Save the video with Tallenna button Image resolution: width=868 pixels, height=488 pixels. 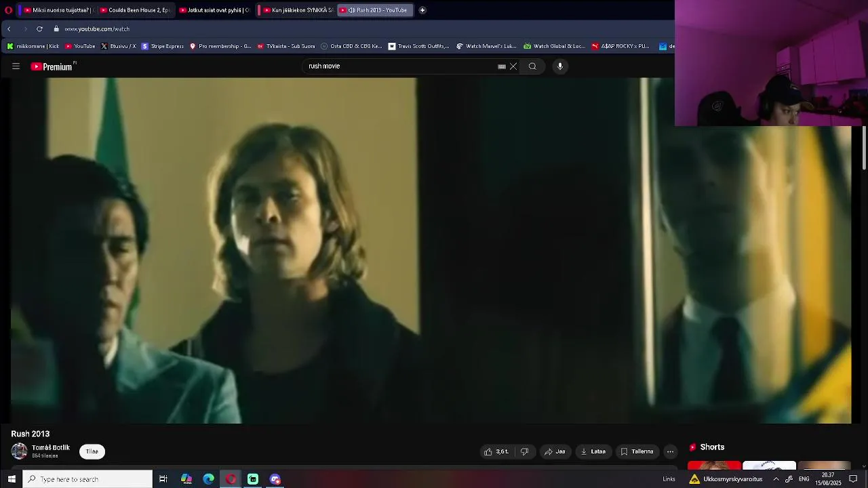click(637, 451)
